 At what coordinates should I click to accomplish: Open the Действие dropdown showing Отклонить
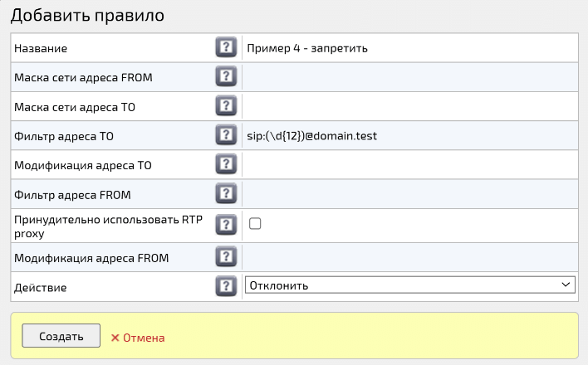point(409,285)
